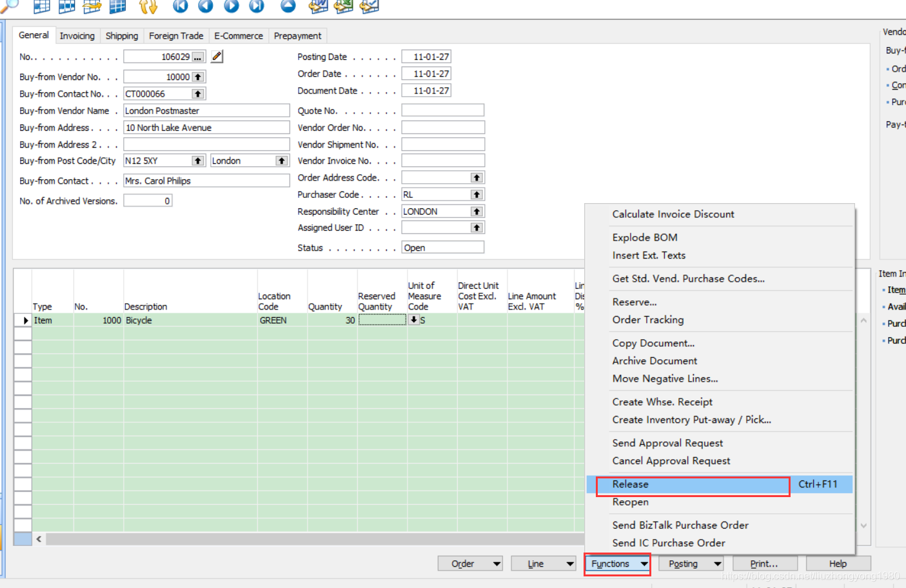Viewport: 906px width, 588px height.
Task: Open lookup for Responsibility Center
Action: tap(477, 211)
